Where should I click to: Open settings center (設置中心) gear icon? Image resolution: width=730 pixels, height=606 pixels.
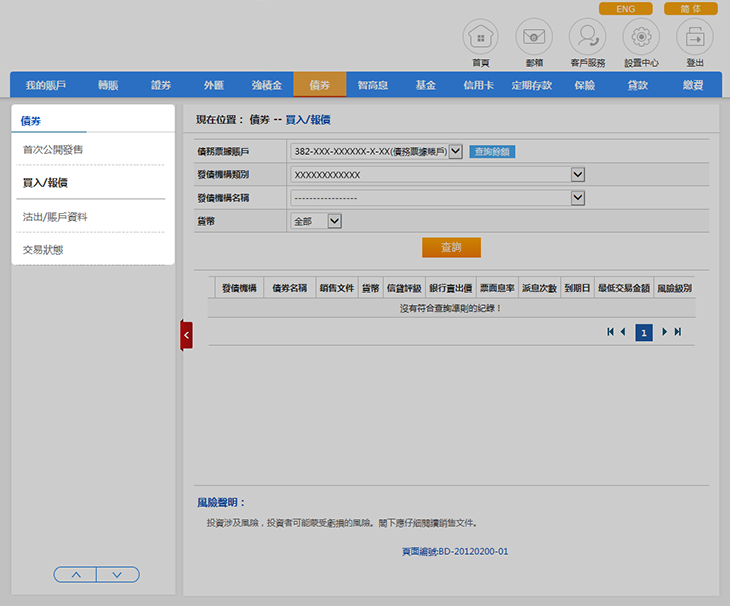click(x=641, y=37)
